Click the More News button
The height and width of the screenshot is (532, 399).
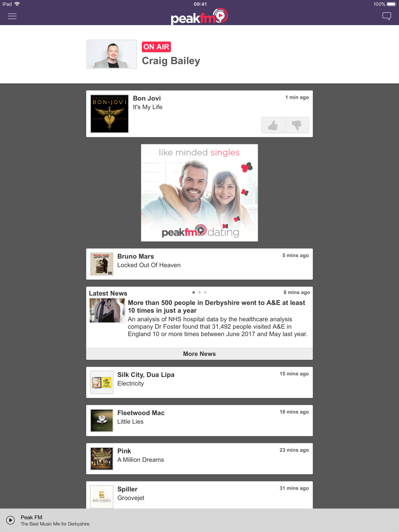[x=199, y=354]
